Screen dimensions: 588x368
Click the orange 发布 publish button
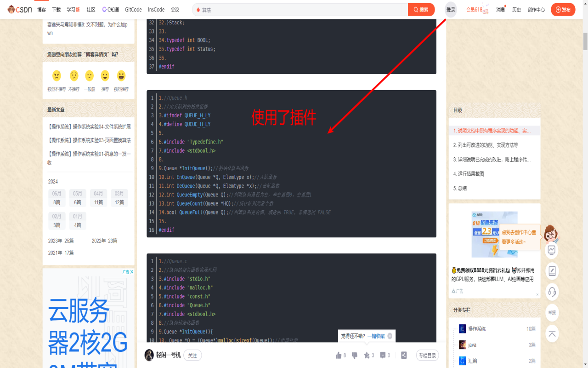tap(563, 9)
